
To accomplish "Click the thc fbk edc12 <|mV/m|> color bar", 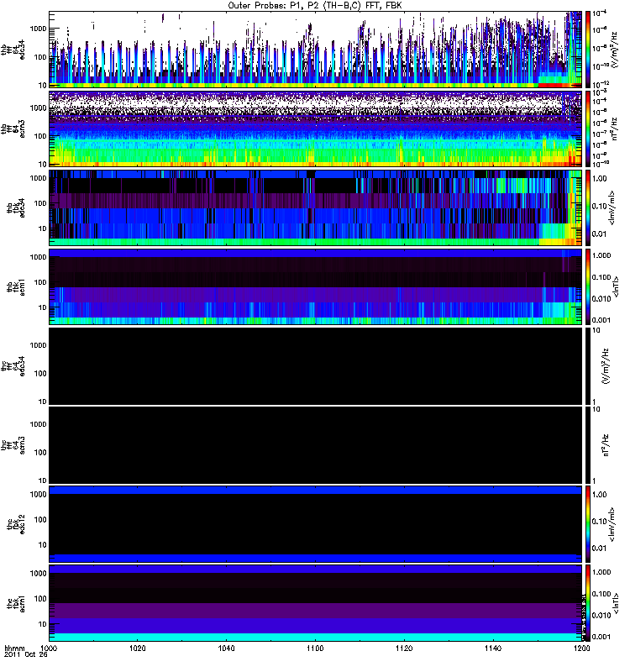I will pos(587,523).
